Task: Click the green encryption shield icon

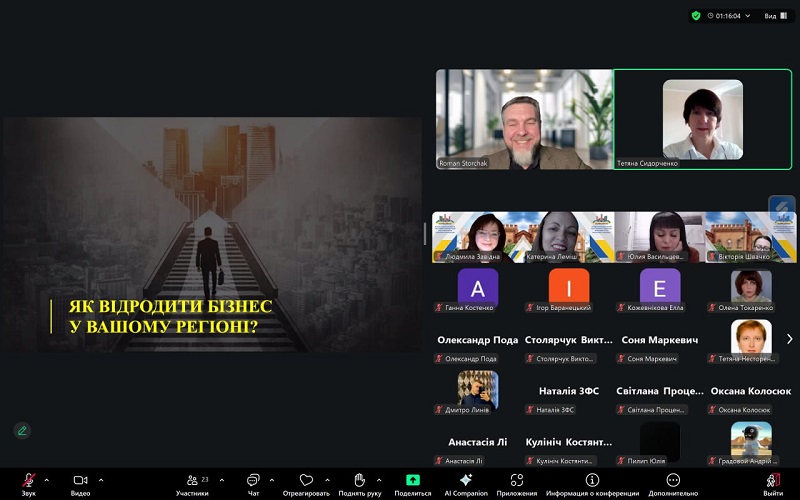Action: click(696, 16)
